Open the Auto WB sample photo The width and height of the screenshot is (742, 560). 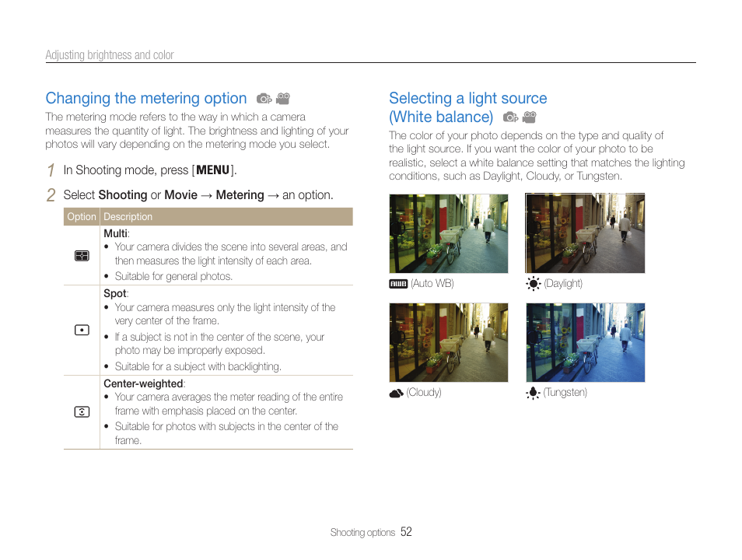pos(449,233)
